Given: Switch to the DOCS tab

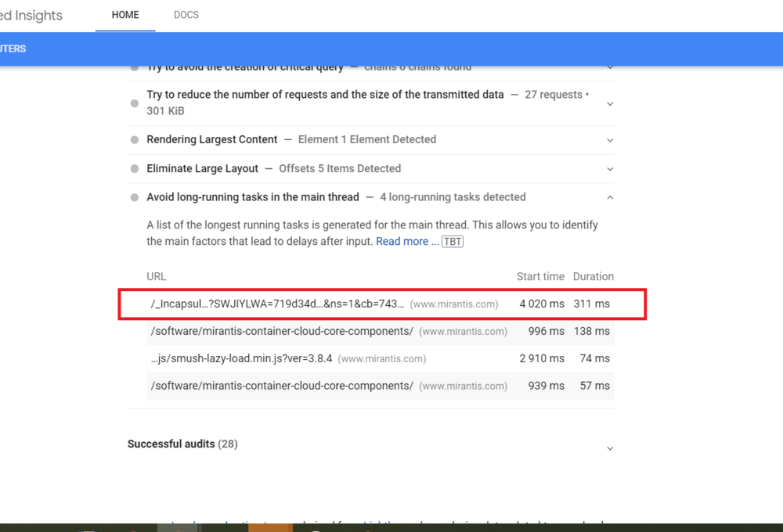Looking at the screenshot, I should tap(186, 15).
